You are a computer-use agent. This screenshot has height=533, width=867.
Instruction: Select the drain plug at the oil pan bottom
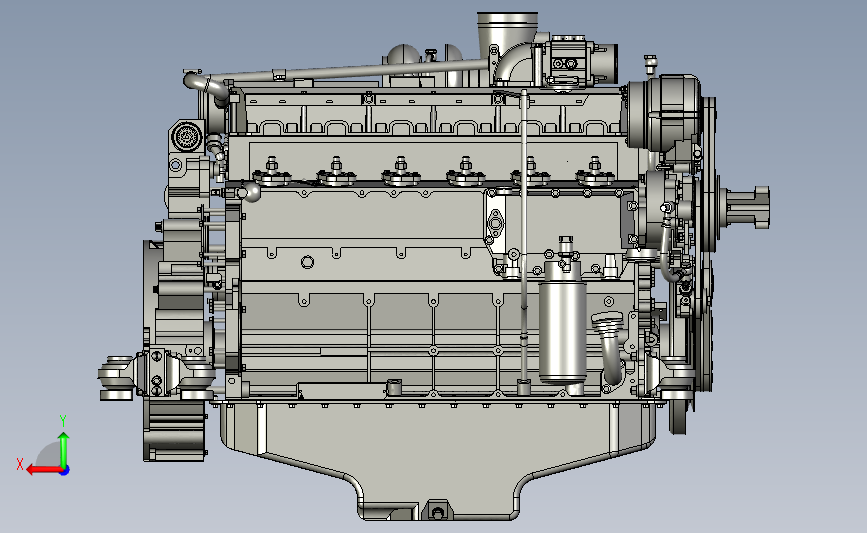tap(437, 511)
